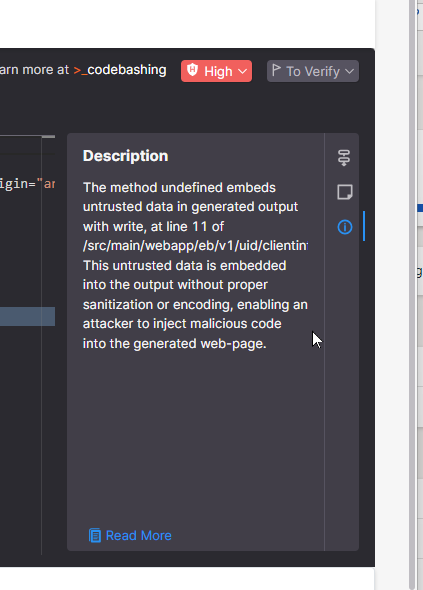Click the Description heading
The image size is (423, 590).
click(x=126, y=156)
